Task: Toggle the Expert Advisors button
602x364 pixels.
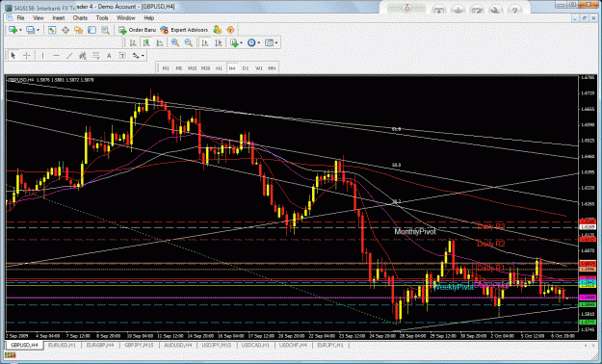Action: click(184, 30)
